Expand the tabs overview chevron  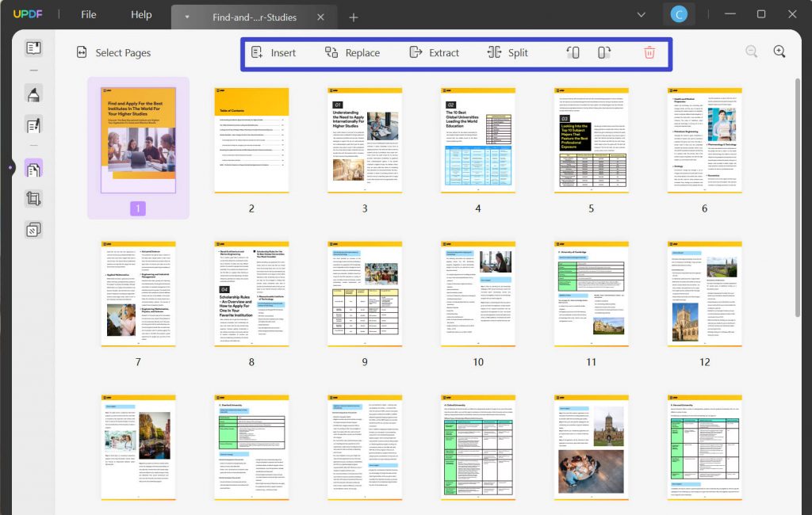[x=641, y=14]
